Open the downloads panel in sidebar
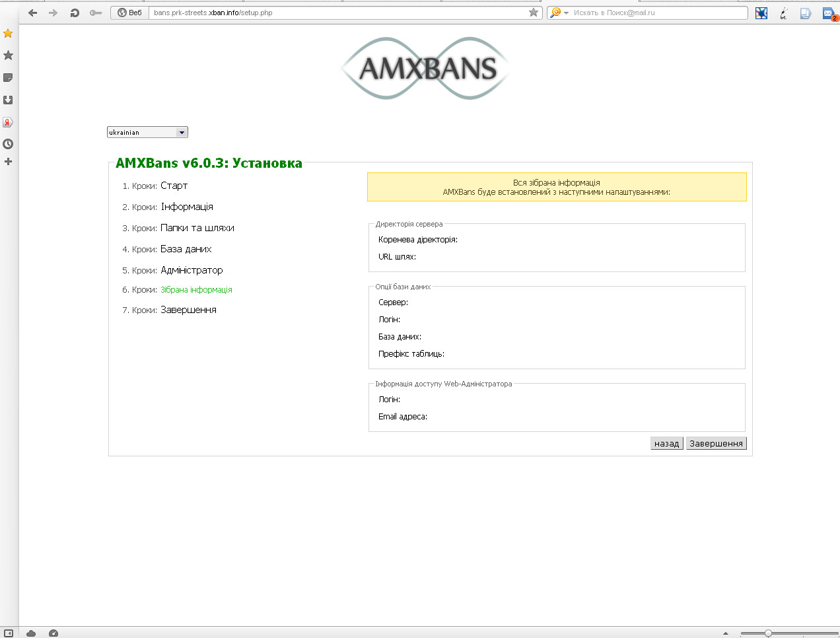The width and height of the screenshot is (840, 638). click(8, 100)
